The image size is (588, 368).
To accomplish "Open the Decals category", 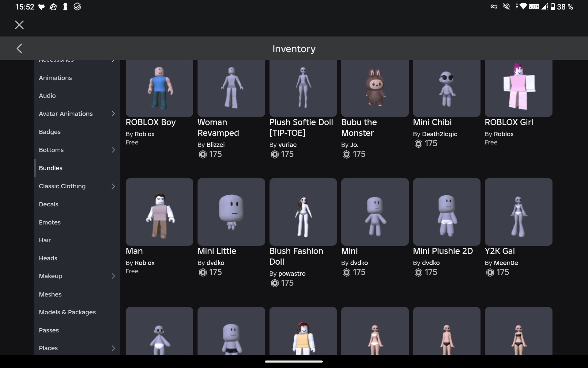I will (77, 204).
